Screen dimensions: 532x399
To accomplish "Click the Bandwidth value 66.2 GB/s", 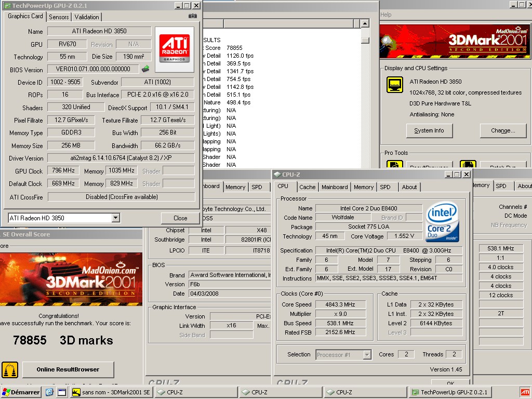I will (168, 145).
